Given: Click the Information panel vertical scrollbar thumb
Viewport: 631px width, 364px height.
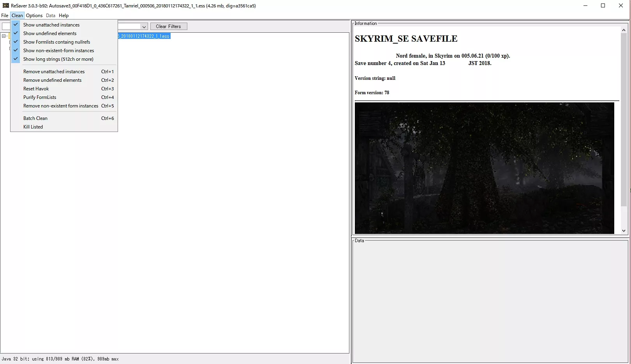Looking at the screenshot, I should tap(624, 120).
